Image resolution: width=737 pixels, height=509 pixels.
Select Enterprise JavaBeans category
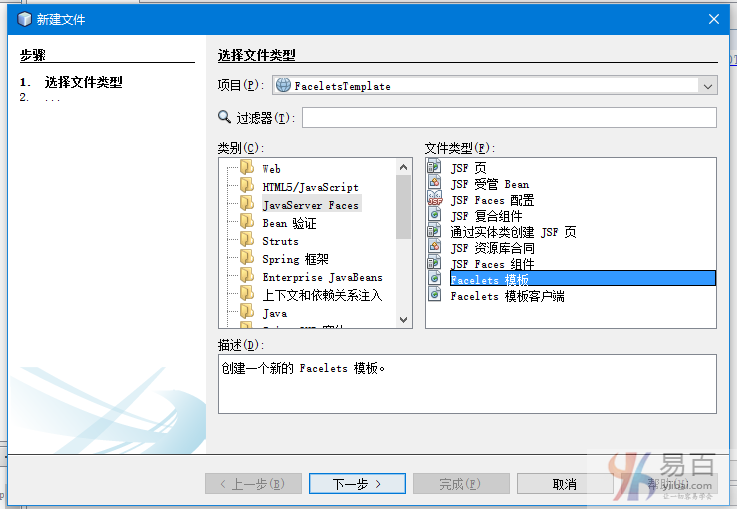tap(322, 277)
